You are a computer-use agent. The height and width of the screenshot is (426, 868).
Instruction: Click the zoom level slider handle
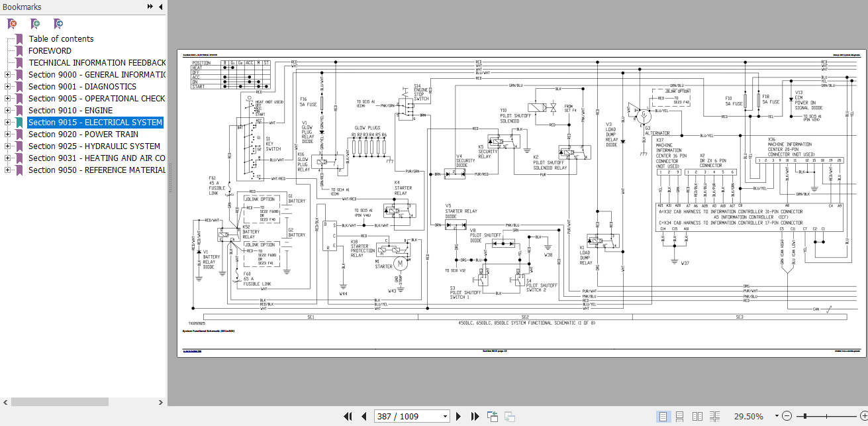click(804, 417)
